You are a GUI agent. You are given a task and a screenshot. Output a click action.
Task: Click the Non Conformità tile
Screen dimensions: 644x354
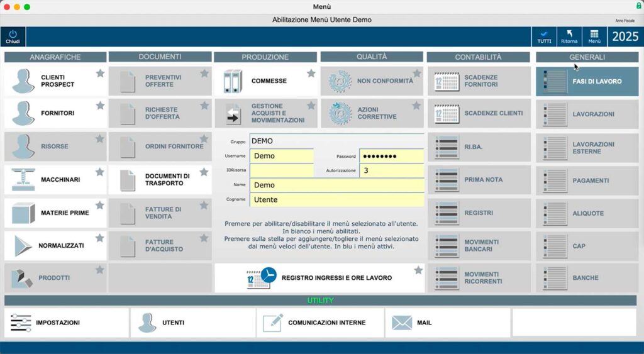point(372,81)
